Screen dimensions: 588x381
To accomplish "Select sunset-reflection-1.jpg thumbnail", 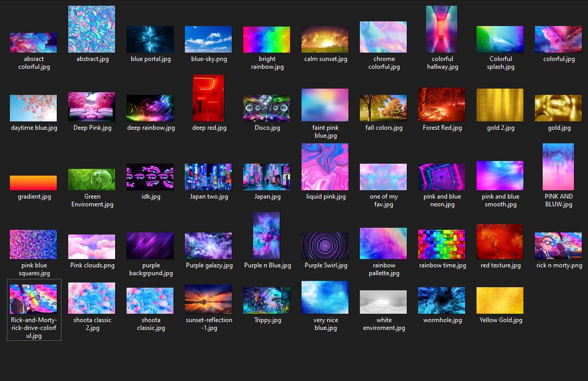I will (x=208, y=299).
